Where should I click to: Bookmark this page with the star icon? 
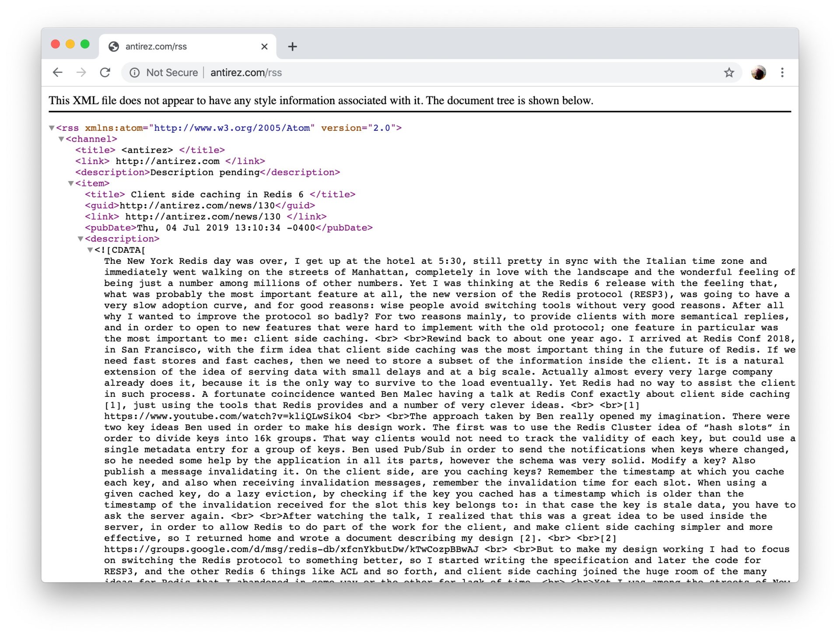click(x=729, y=73)
